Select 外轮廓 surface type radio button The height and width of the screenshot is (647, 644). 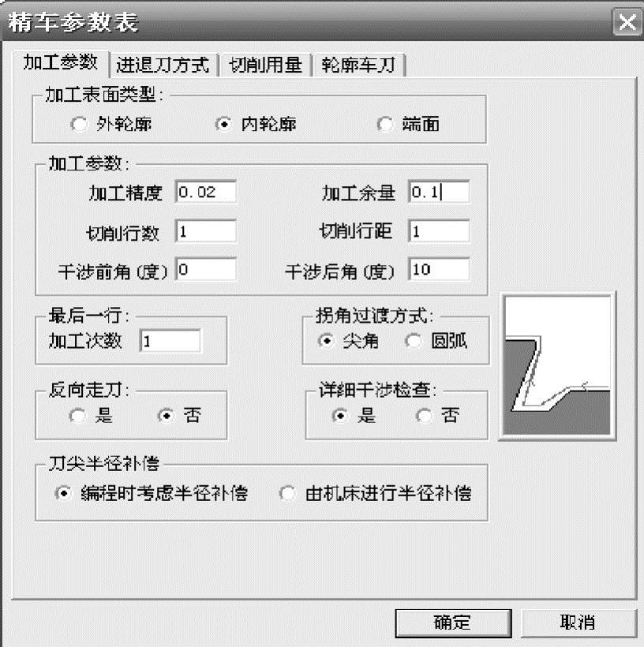coord(79,124)
